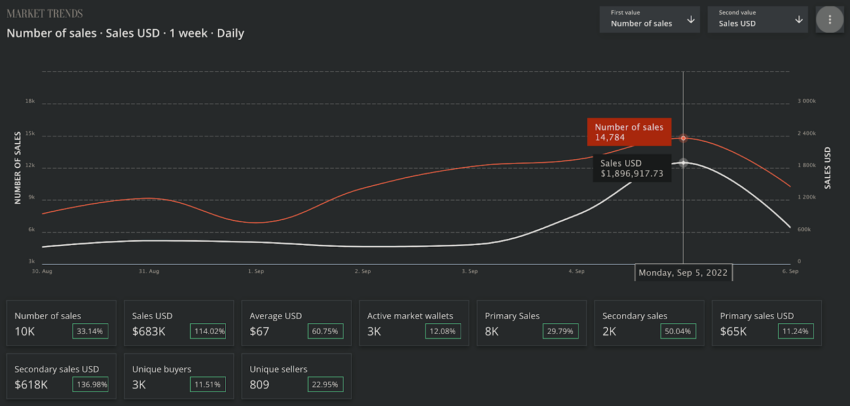The height and width of the screenshot is (406, 850).
Task: Select the Secondary sales stat card
Action: [x=649, y=323]
